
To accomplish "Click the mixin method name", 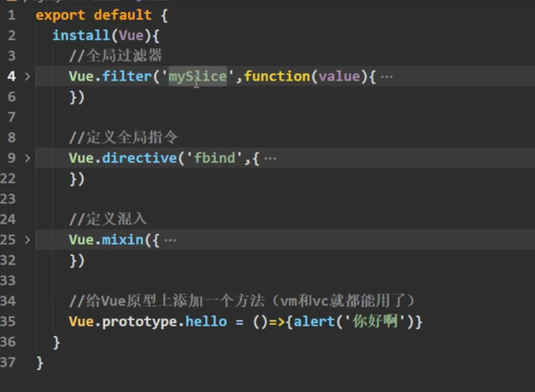I will [x=123, y=240].
